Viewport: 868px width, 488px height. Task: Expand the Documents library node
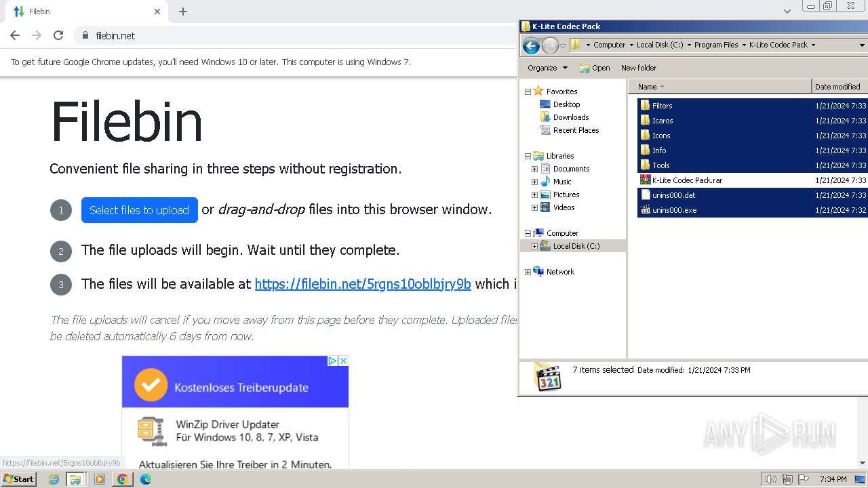[534, 169]
